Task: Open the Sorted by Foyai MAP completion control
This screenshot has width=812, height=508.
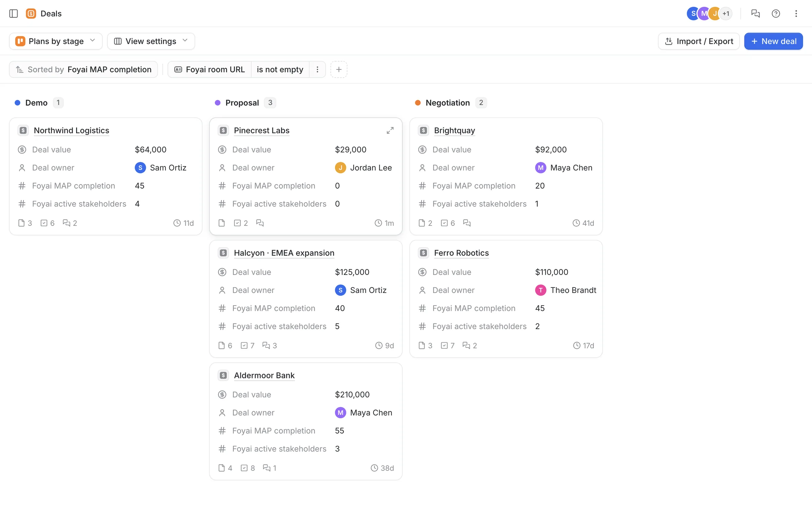Action: pyautogui.click(x=84, y=69)
